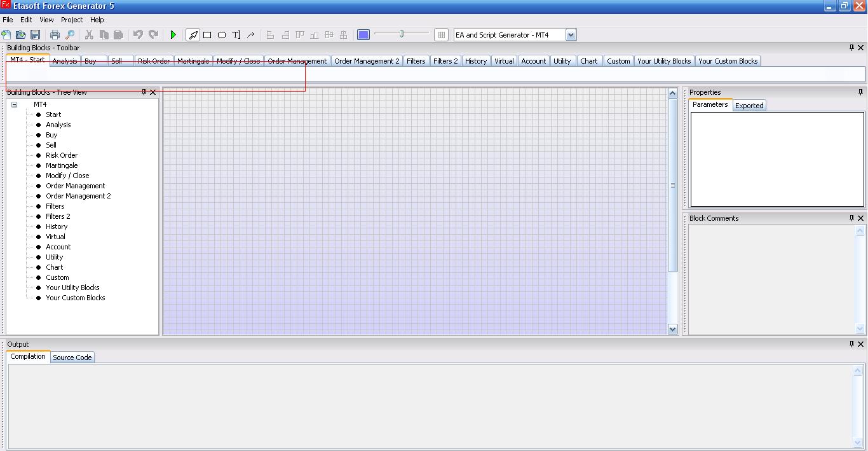Image resolution: width=868 pixels, height=451 pixels.
Task: Switch to the Filters tab
Action: click(416, 61)
